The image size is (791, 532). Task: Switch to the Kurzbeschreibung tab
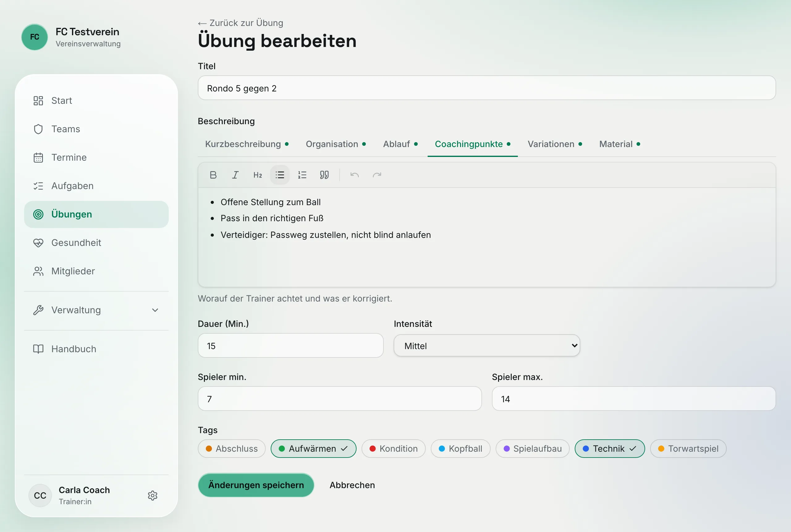[x=247, y=144]
